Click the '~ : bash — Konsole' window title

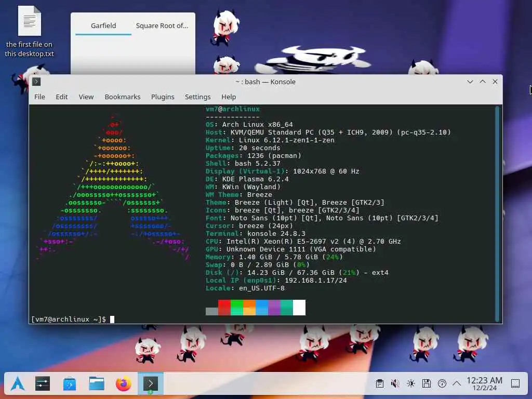pyautogui.click(x=265, y=82)
